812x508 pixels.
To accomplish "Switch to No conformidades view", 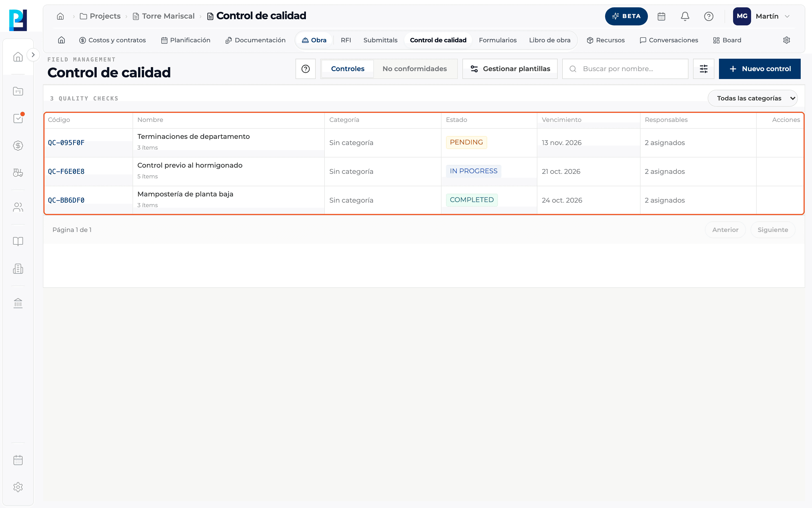I will click(414, 69).
